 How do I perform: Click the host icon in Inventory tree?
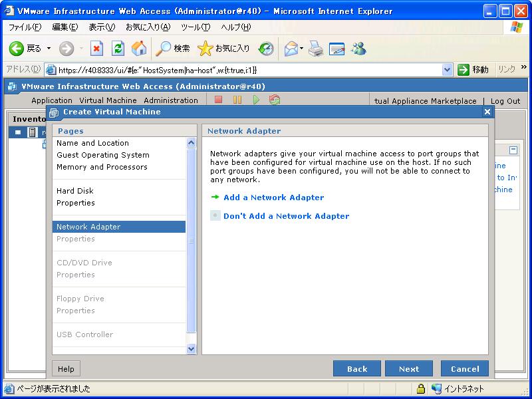pos(32,132)
